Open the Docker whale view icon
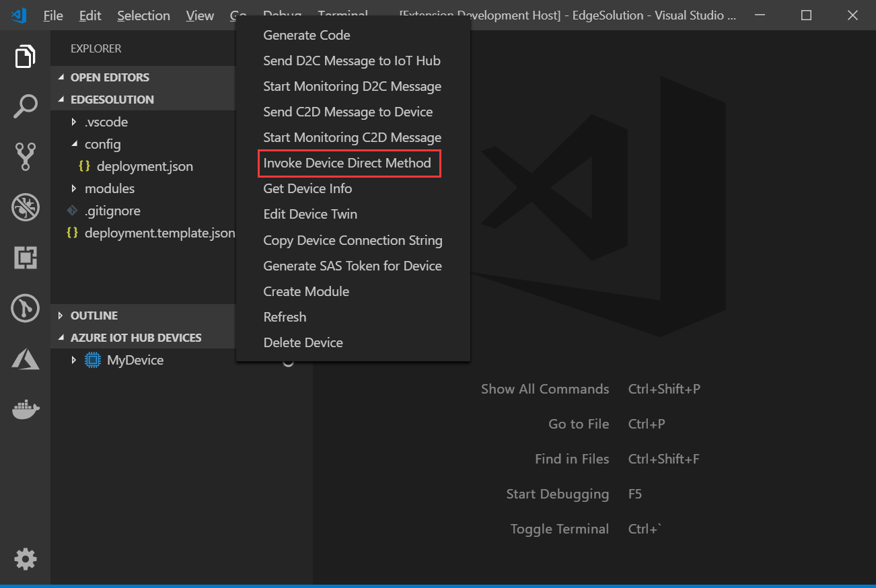876x588 pixels. coord(25,408)
